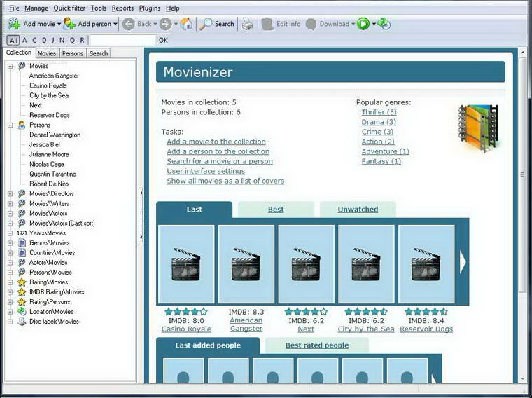Open the Thriller (5) genre link

(379, 112)
